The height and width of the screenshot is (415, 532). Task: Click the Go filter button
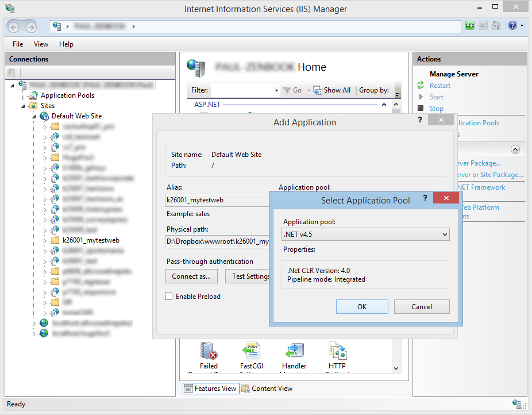pyautogui.click(x=293, y=90)
